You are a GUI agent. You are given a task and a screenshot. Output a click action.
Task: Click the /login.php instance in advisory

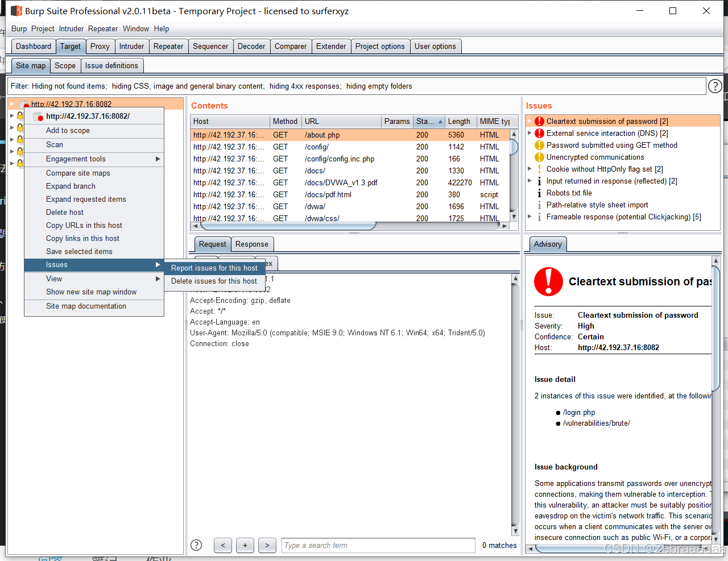click(x=579, y=412)
